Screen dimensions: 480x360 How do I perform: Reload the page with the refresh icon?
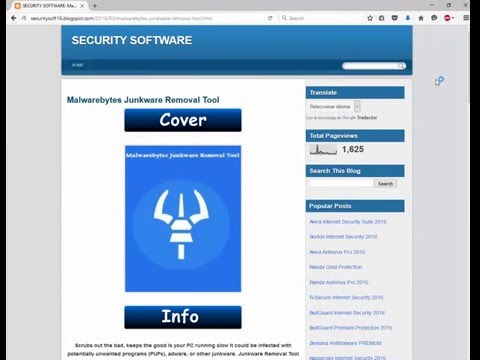tap(270, 18)
